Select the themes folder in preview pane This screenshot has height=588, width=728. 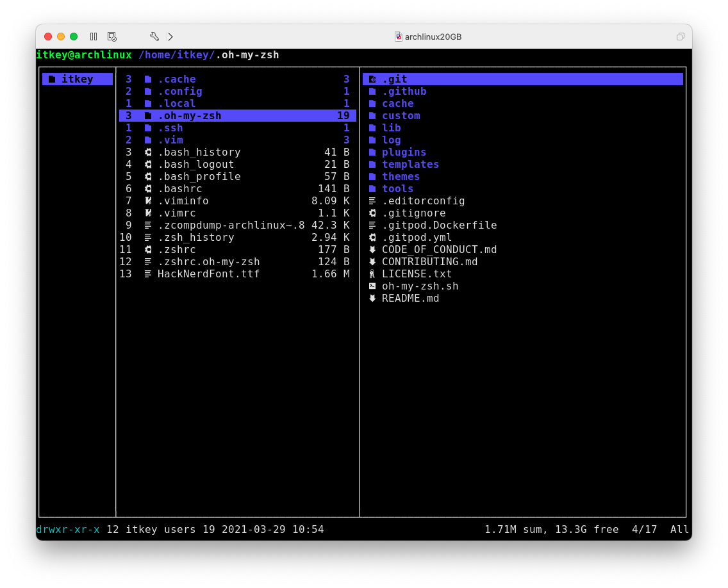pos(401,176)
